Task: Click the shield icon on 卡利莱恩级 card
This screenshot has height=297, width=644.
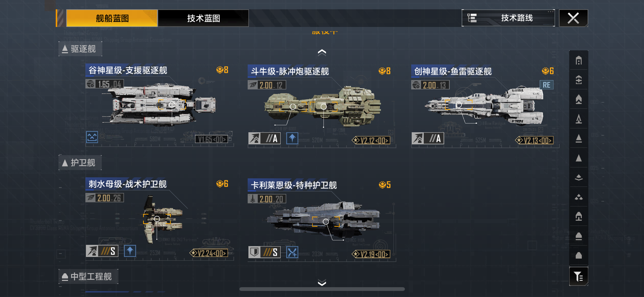Action: pyautogui.click(x=254, y=252)
